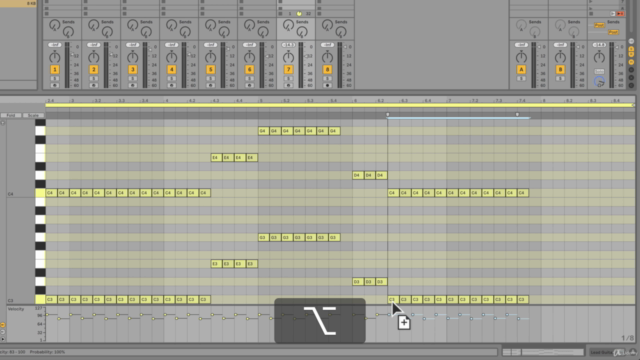Select first D3 note in piano roll
The image size is (640, 360).
[x=358, y=282]
